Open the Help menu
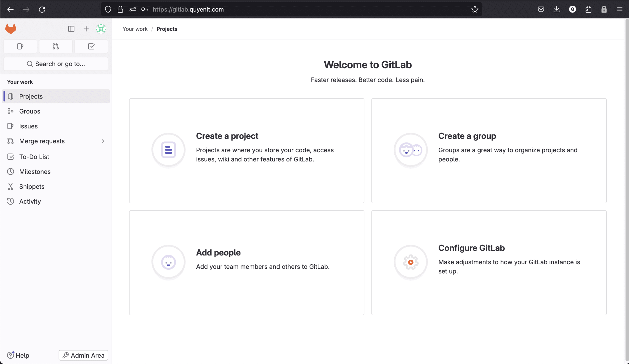The height and width of the screenshot is (364, 629). pos(18,355)
